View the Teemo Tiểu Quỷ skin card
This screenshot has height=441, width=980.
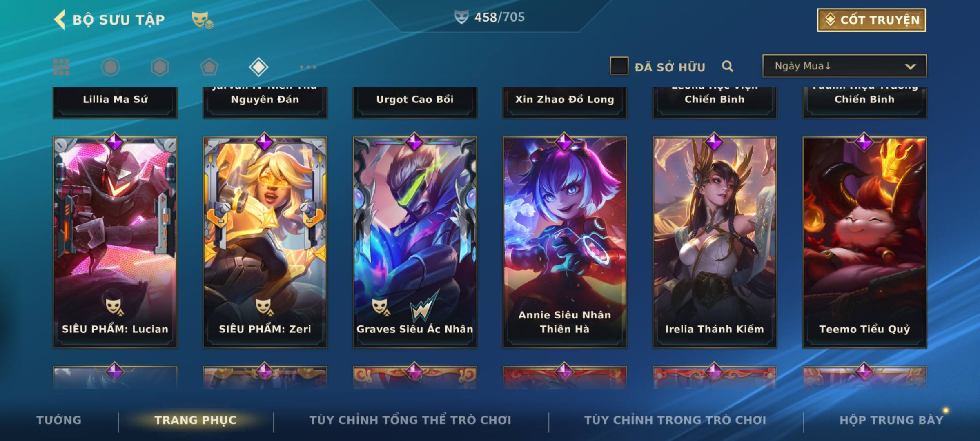[x=864, y=242]
